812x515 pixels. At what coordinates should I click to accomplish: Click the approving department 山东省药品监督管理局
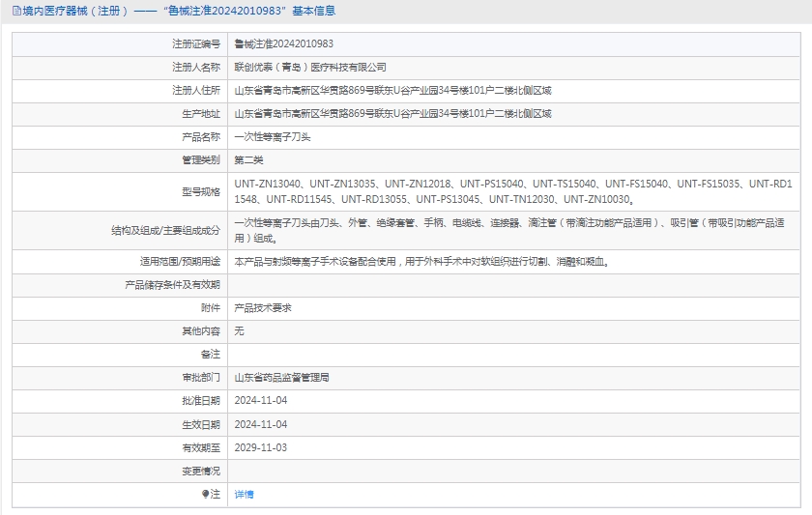coord(282,378)
